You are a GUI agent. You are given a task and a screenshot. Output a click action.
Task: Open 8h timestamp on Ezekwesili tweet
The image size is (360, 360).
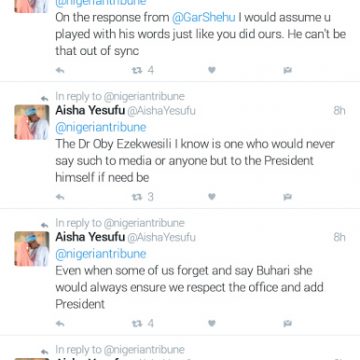click(339, 110)
